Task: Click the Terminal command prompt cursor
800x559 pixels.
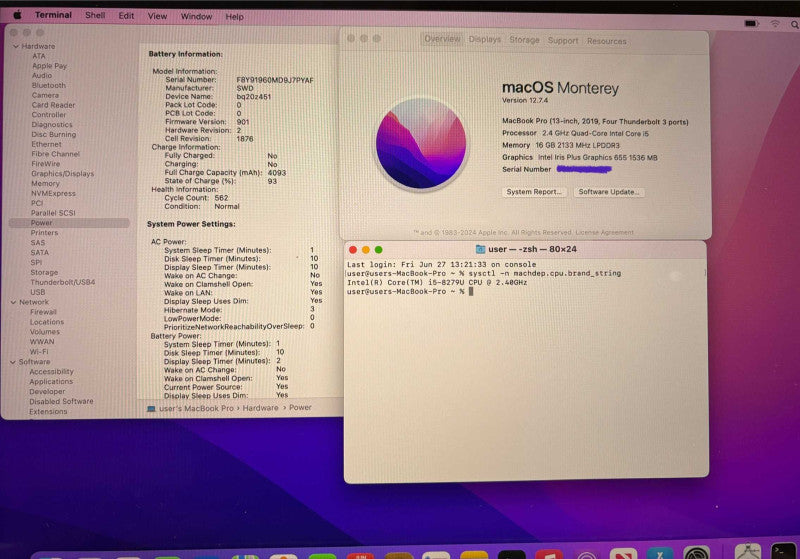Action: tap(471, 291)
